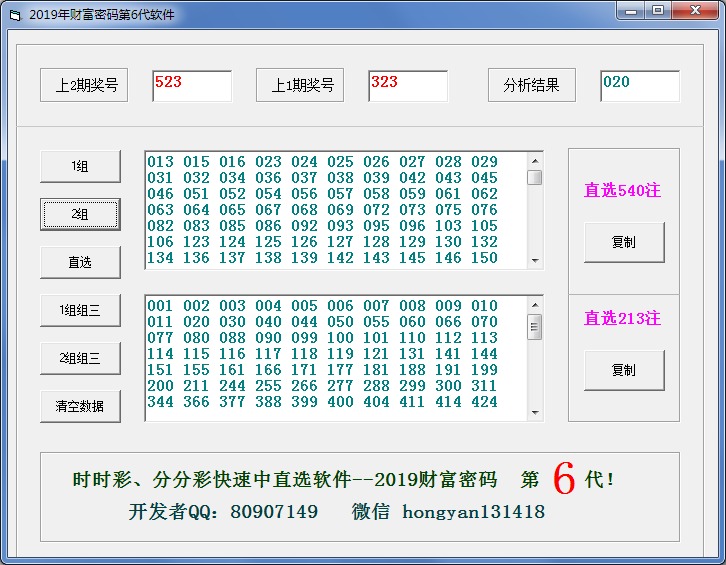Click the 直选 button
Viewport: 726px width, 565px height.
pyautogui.click(x=80, y=262)
